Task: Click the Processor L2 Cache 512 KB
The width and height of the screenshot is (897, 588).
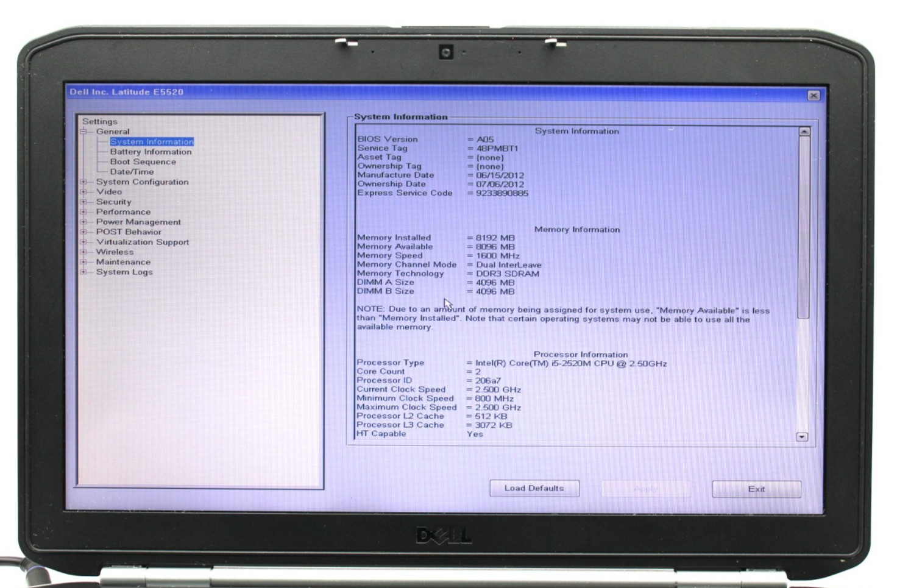Action: tap(491, 416)
